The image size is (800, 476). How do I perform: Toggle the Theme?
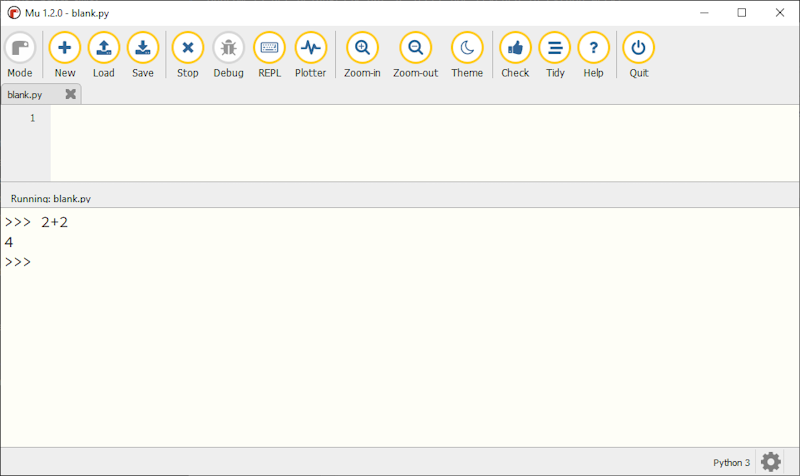467,55
